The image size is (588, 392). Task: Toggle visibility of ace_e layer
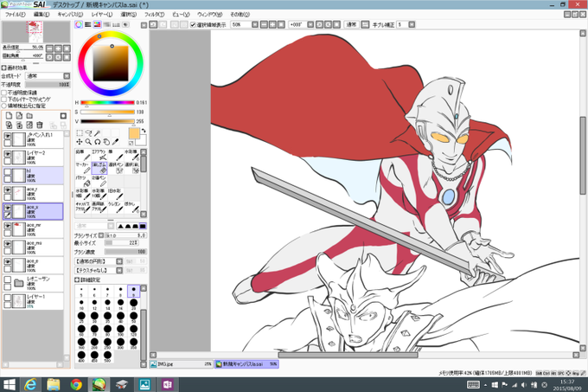8,262
